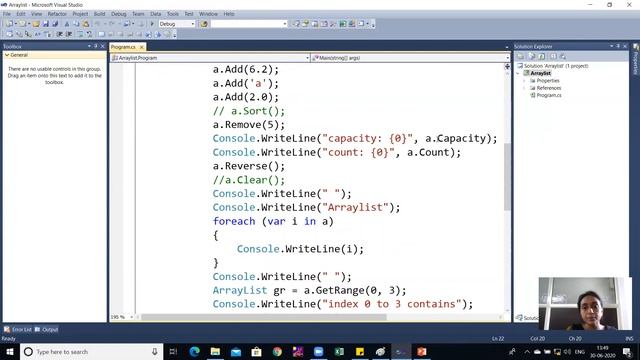Switch to the Program.cs editor tab
Screen dimensions: 640x360
point(123,47)
